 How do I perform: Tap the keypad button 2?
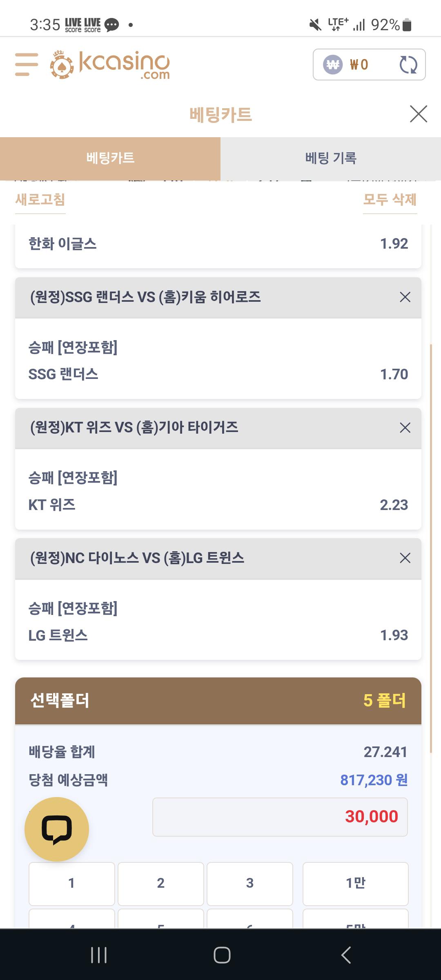[161, 884]
